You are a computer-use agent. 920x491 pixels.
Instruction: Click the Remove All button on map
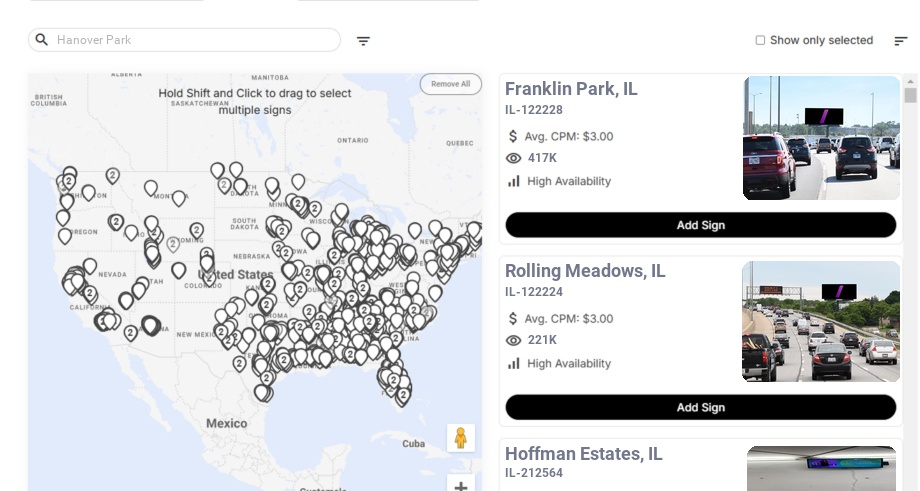450,84
